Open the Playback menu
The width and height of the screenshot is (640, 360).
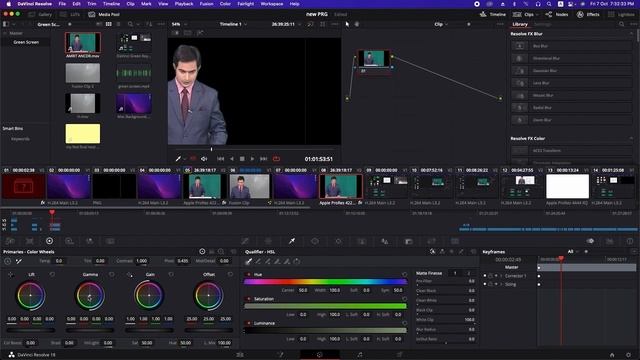pos(184,4)
